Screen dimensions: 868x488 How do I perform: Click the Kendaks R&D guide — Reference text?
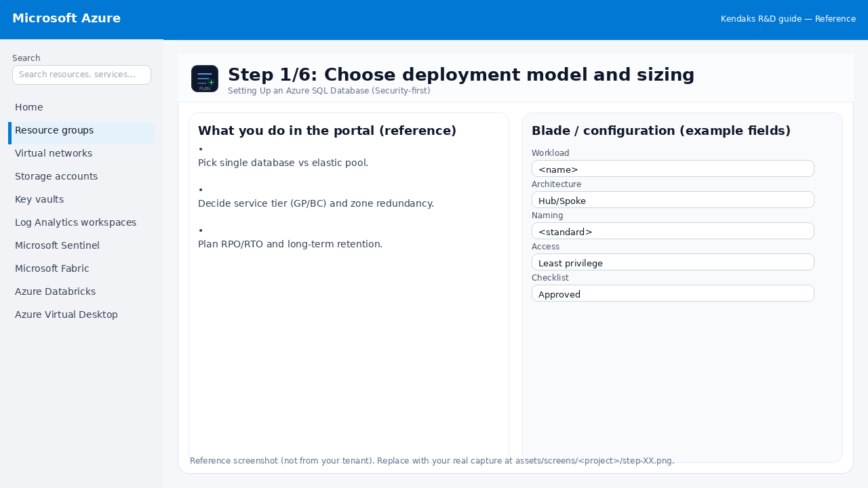click(788, 18)
